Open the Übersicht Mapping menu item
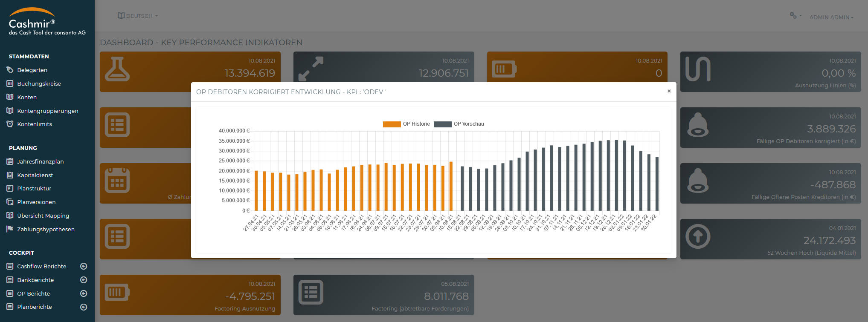 43,216
